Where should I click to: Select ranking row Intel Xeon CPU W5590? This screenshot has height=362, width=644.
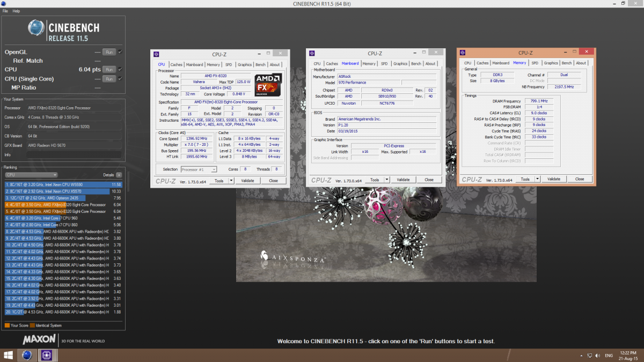coord(64,184)
